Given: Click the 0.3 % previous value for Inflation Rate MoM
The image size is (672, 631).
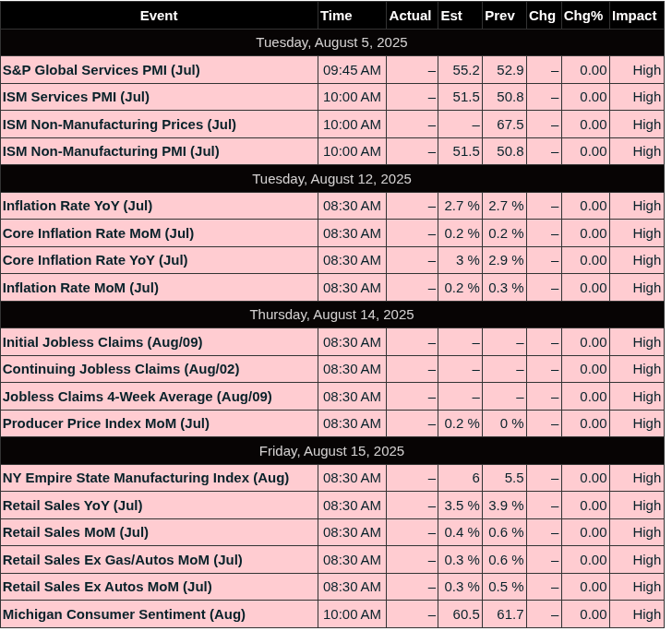Looking at the screenshot, I should coord(504,288).
